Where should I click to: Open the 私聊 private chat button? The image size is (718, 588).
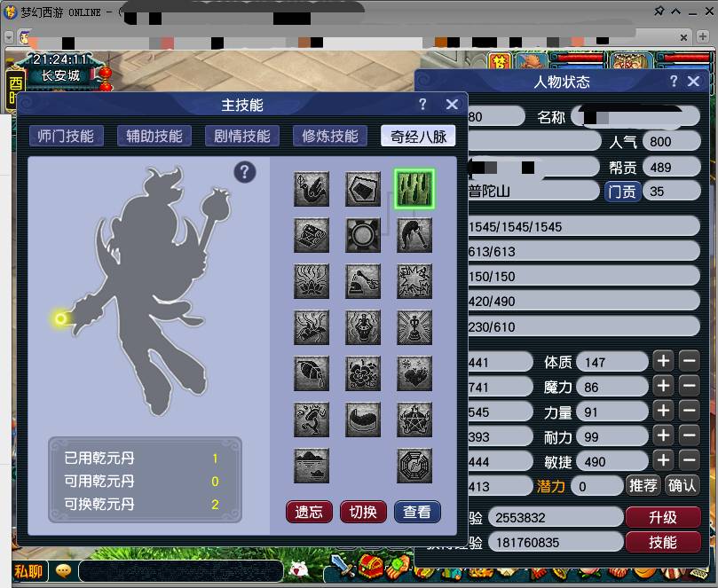[x=28, y=571]
